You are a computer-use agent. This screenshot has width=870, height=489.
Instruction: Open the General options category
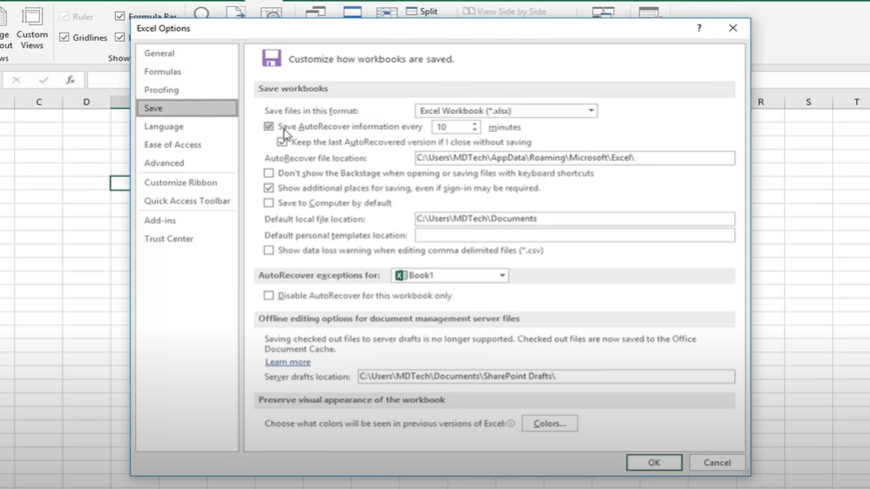click(159, 53)
